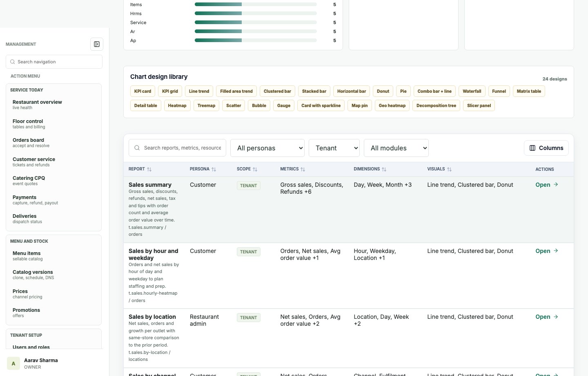Click the 24 designs count label

(x=555, y=79)
